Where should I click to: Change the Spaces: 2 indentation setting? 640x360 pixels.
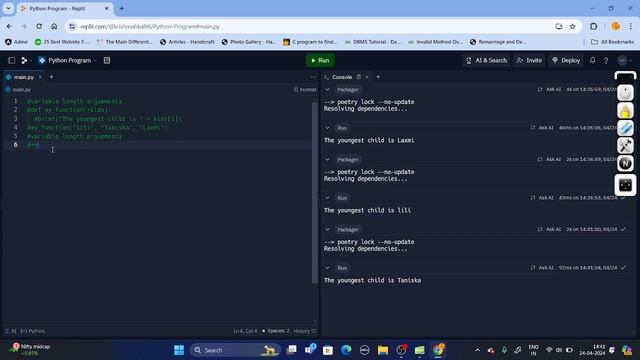[x=276, y=331]
